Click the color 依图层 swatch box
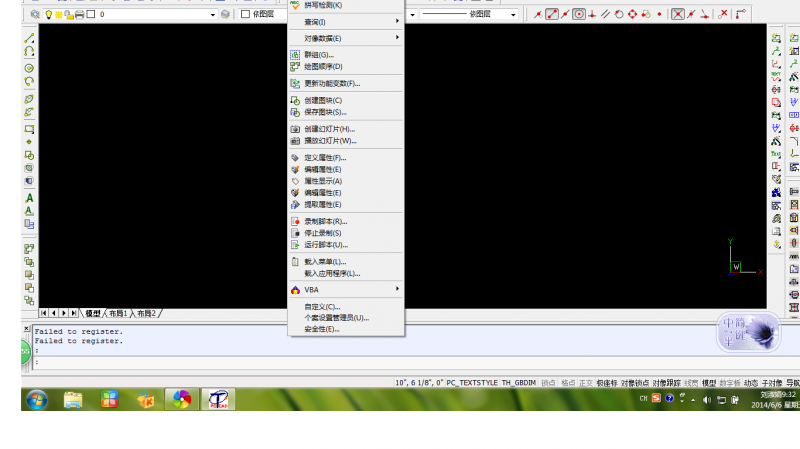800x449 pixels. pos(245,14)
